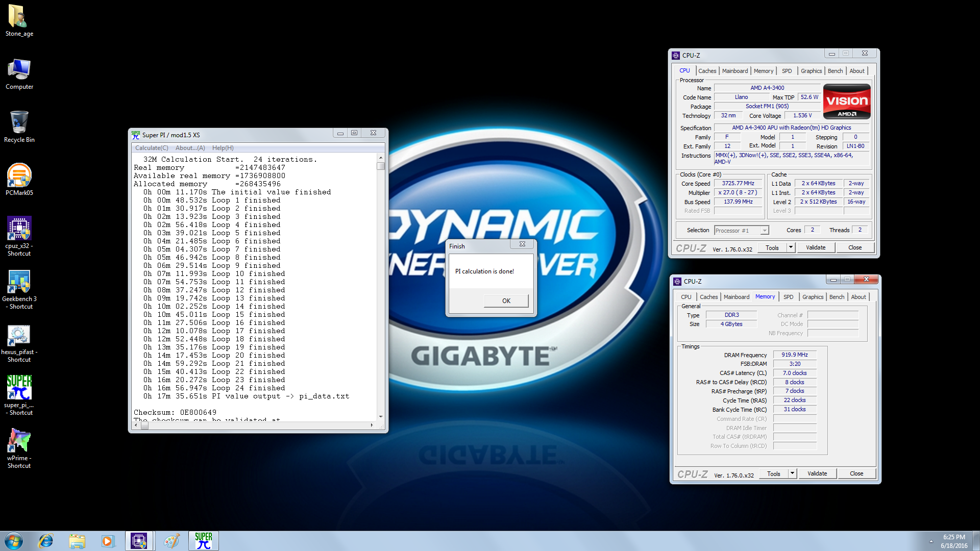
Task: Switch to About tab in top CPU-Z
Action: (857, 71)
